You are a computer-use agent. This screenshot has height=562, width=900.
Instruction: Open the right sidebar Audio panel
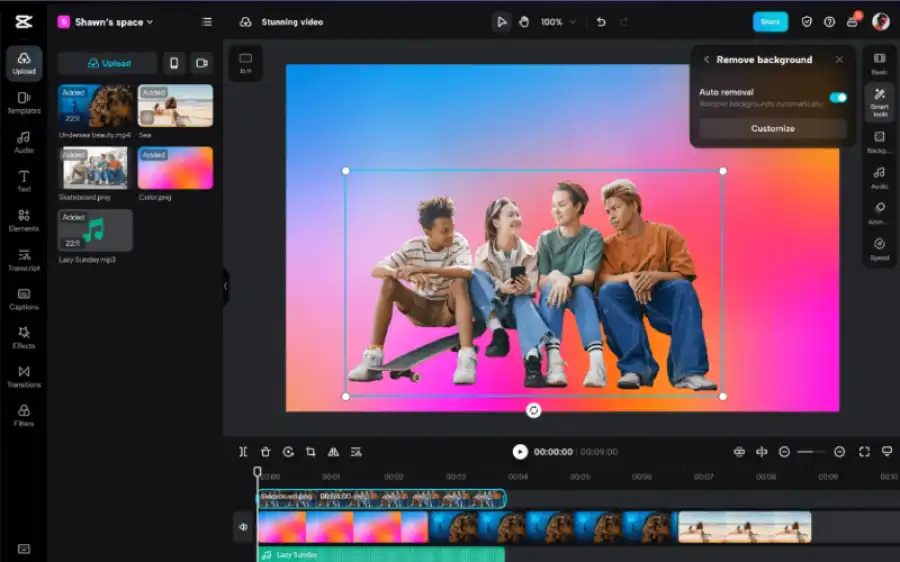tap(879, 177)
